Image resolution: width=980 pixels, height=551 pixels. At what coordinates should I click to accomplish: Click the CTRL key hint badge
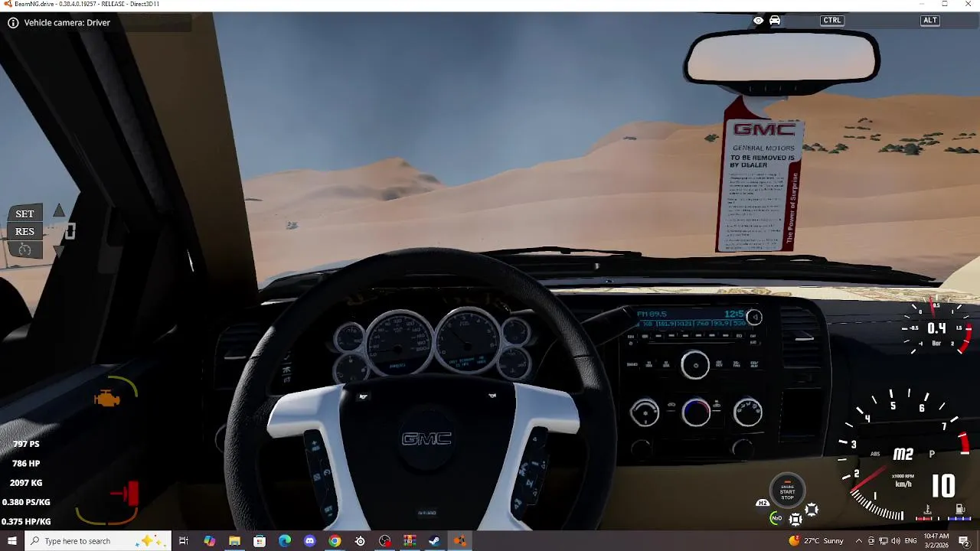(x=832, y=21)
